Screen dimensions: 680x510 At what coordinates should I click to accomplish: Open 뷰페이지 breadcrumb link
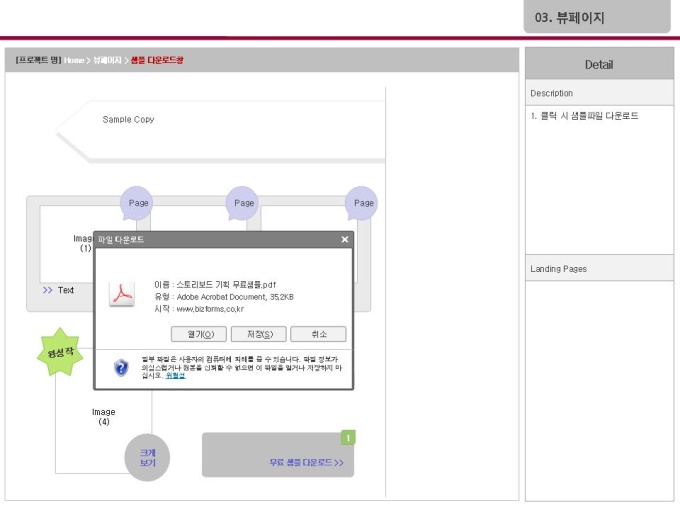pos(107,60)
